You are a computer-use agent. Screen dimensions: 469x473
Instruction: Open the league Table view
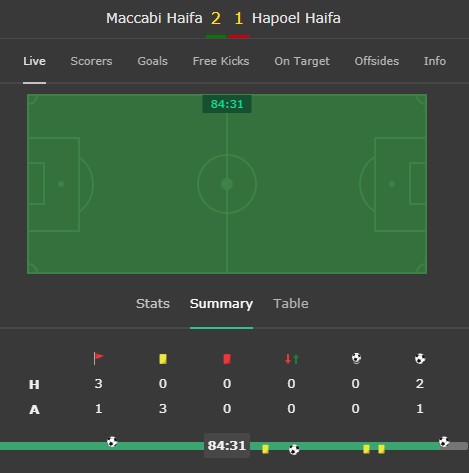click(x=291, y=303)
